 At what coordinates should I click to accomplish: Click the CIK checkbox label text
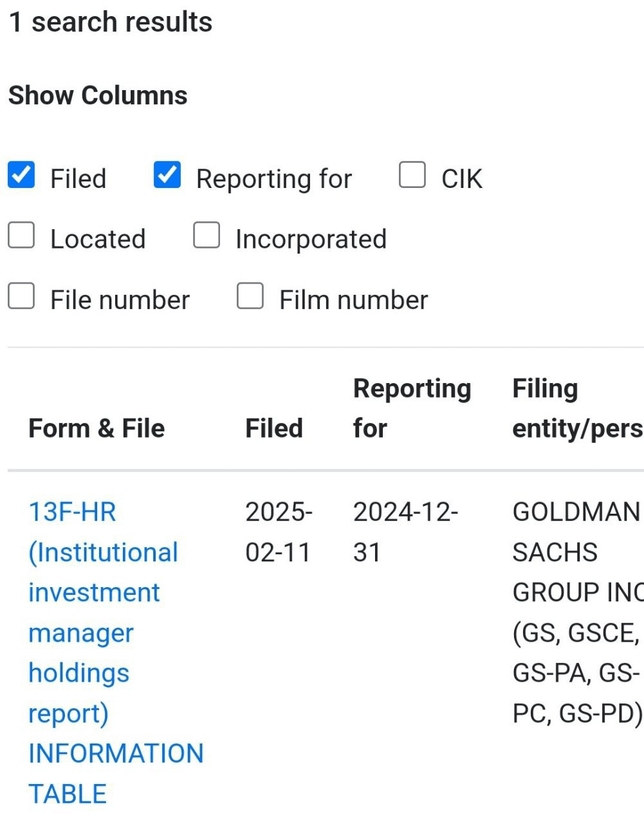click(462, 179)
